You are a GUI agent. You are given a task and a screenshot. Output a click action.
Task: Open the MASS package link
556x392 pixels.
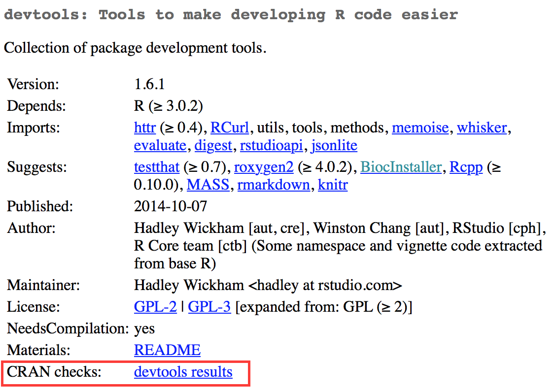coord(208,185)
